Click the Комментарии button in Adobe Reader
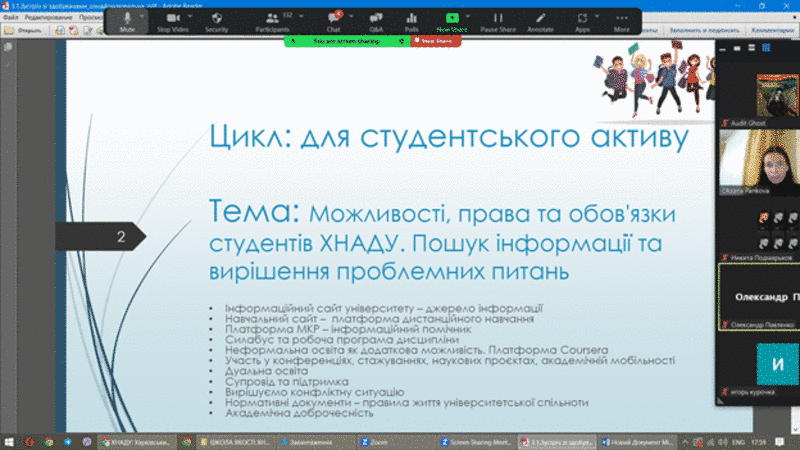The width and height of the screenshot is (800, 450). [x=772, y=30]
